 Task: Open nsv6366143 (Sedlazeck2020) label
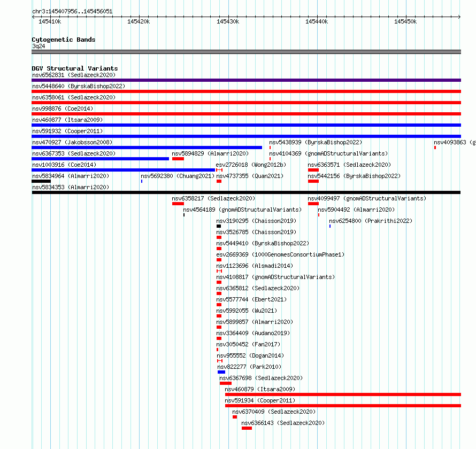(x=283, y=423)
